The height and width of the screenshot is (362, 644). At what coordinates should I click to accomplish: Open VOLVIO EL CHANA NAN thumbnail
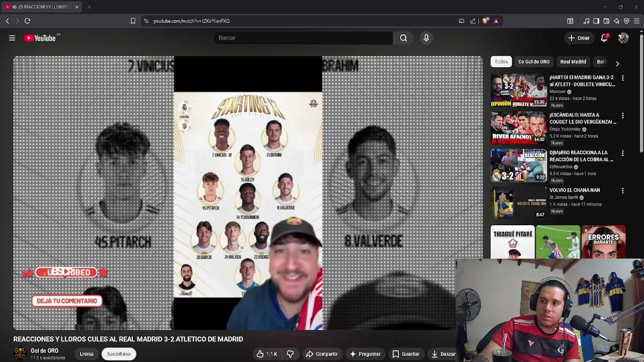click(518, 203)
